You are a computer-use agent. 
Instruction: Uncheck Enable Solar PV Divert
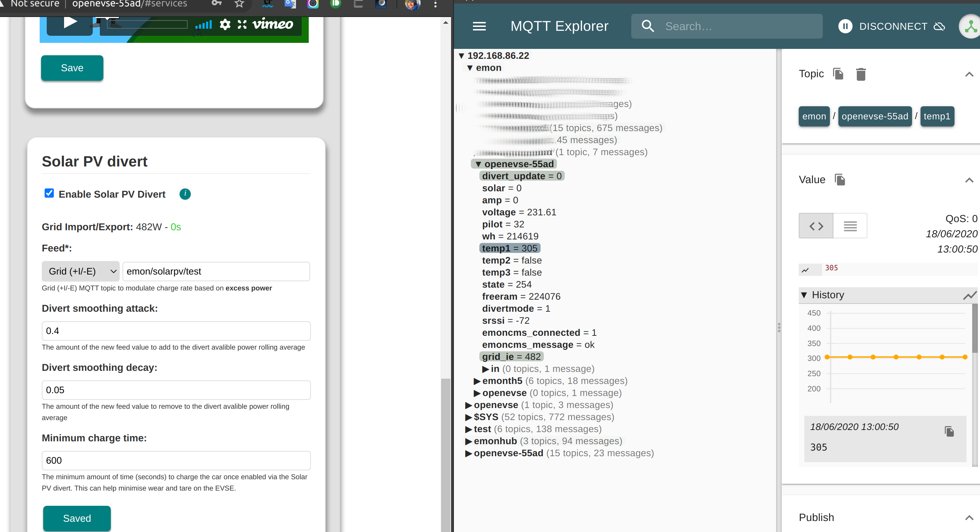point(49,193)
